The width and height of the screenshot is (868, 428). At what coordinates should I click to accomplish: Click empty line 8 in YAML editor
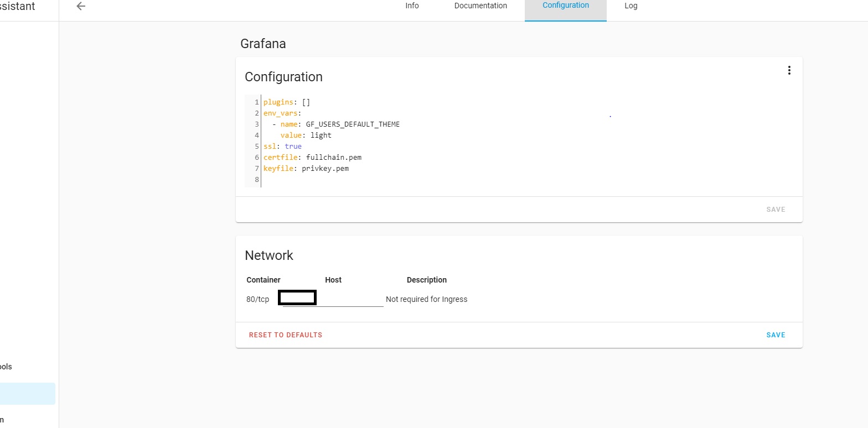529,180
